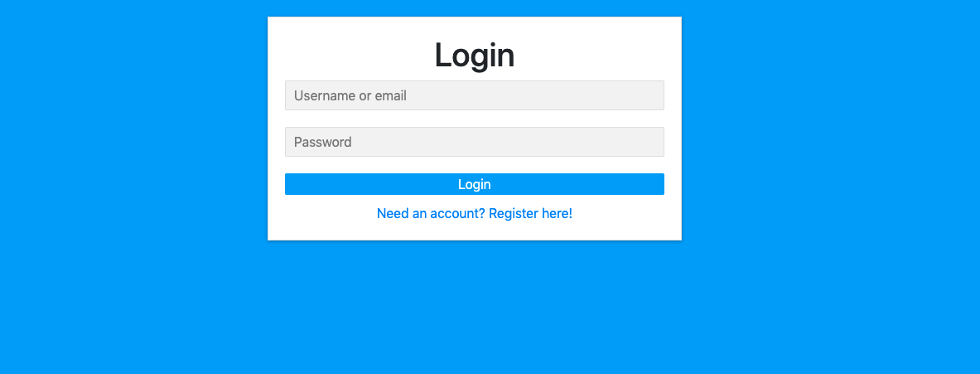The image size is (980, 374).
Task: Select the Username or email placeholder text
Action: [350, 95]
